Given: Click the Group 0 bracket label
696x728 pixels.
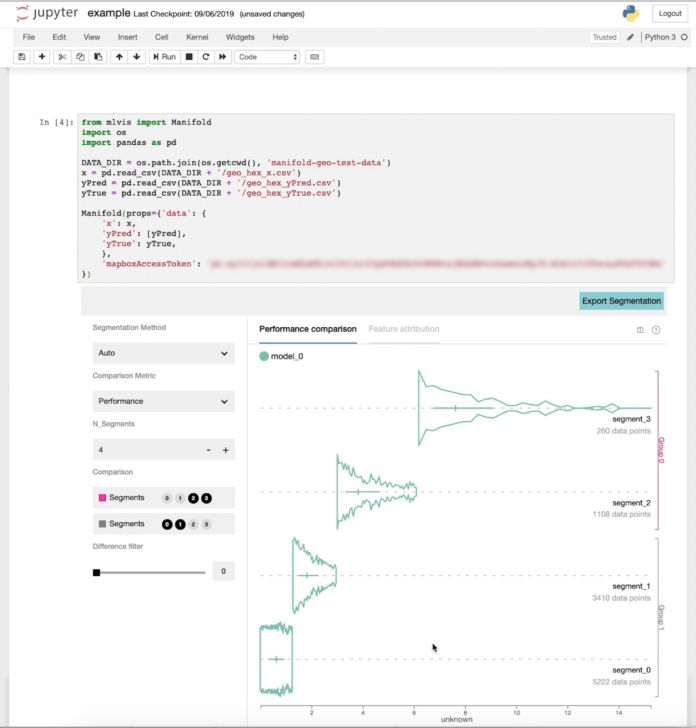Looking at the screenshot, I should tap(661, 450).
